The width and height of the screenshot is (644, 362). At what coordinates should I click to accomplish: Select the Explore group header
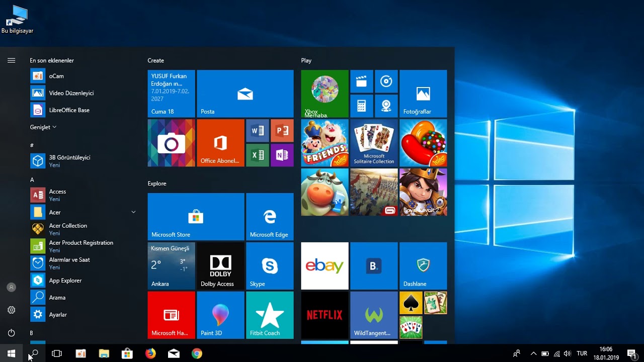[157, 184]
